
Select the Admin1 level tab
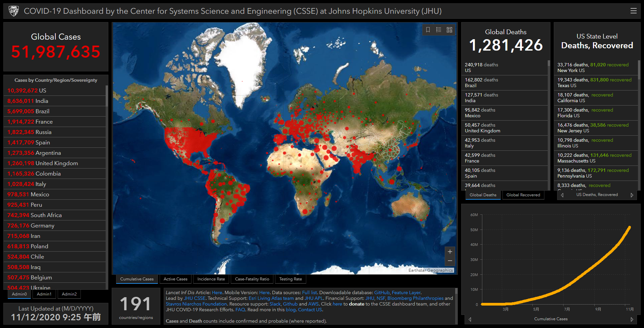44,294
